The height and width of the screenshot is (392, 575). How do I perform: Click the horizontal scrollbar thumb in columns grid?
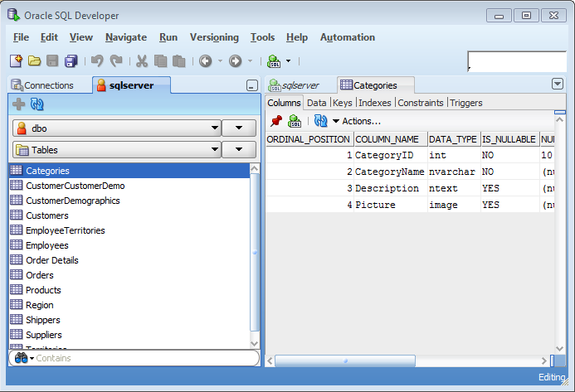[x=345, y=361]
